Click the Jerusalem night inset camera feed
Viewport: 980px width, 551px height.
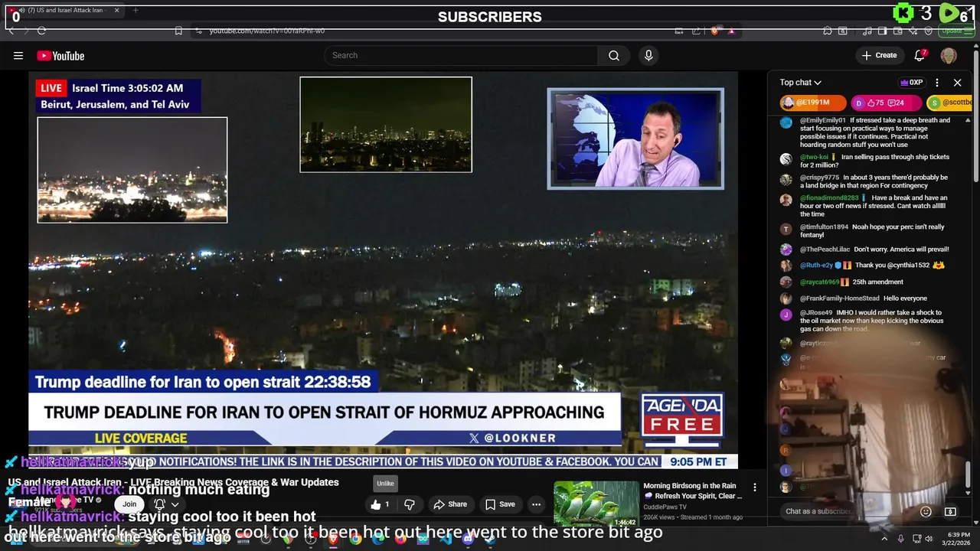pyautogui.click(x=132, y=170)
